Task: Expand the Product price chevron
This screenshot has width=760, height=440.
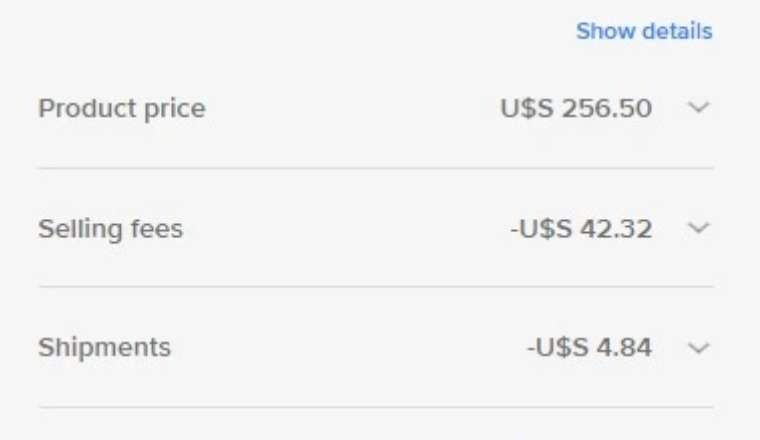Action: pyautogui.click(x=698, y=107)
